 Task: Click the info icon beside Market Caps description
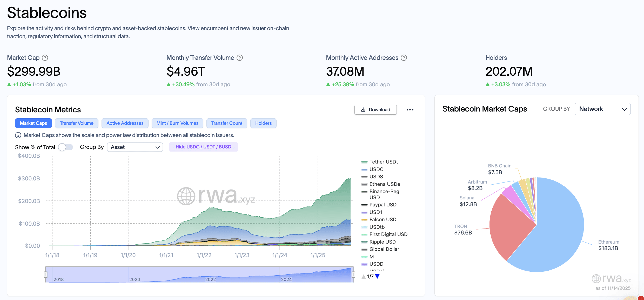[18, 135]
